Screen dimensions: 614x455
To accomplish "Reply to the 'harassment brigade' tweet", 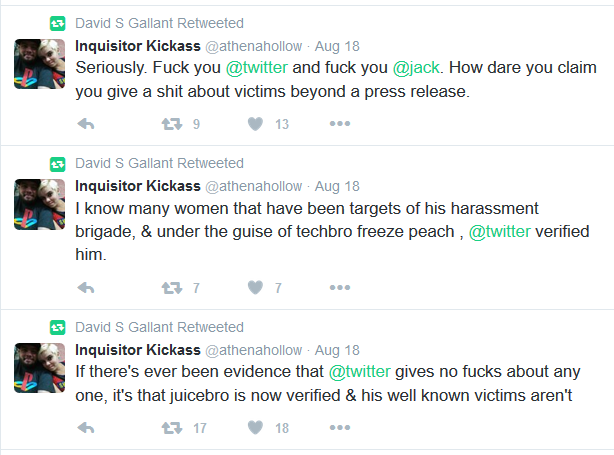I will (86, 288).
